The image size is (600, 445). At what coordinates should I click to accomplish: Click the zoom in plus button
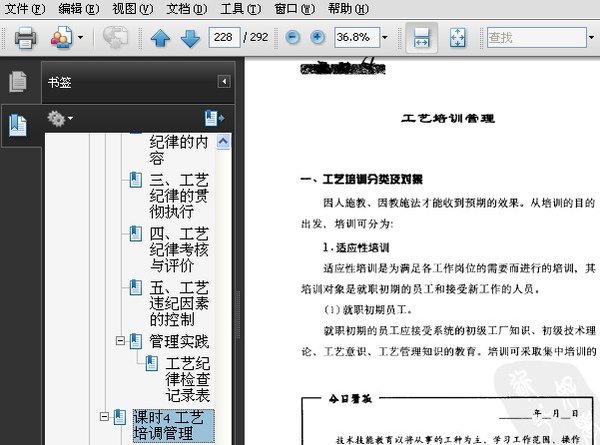click(x=317, y=37)
